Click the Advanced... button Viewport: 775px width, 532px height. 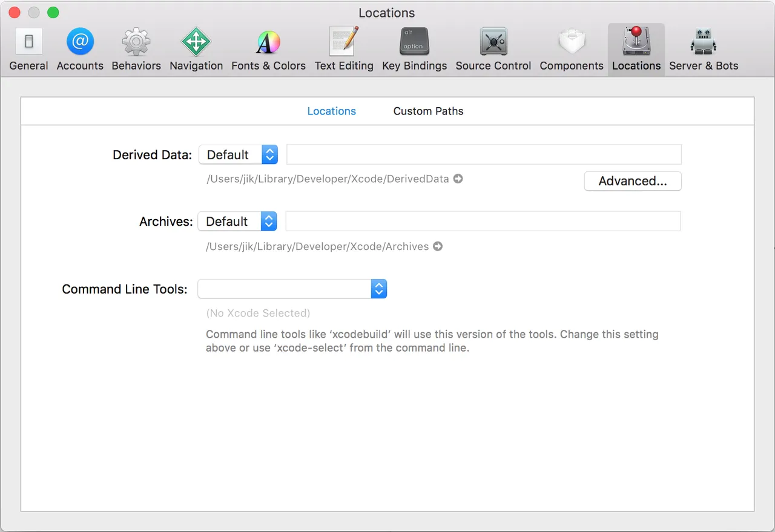pyautogui.click(x=633, y=181)
